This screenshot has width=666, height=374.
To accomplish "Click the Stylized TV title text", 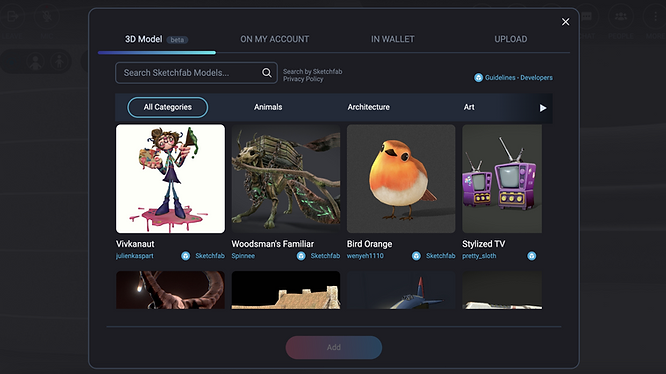I will (483, 244).
